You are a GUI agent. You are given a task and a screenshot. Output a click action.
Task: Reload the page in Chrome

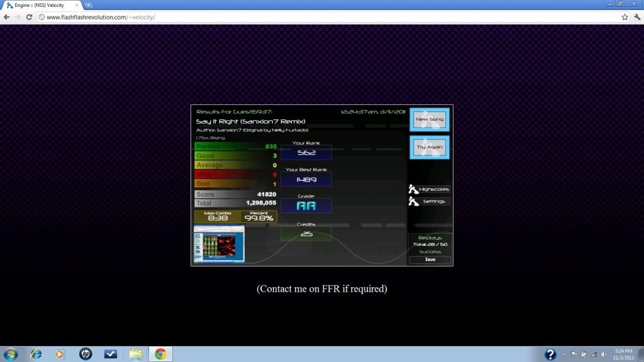pos(29,17)
